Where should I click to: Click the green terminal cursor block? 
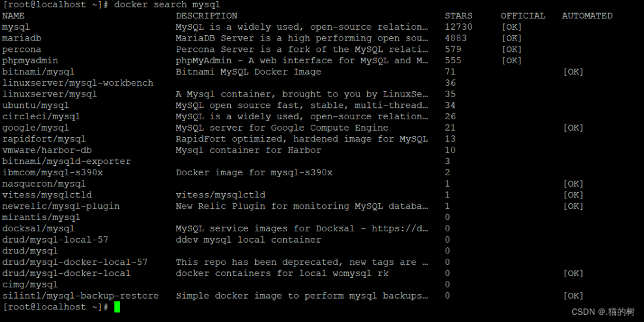click(117, 307)
